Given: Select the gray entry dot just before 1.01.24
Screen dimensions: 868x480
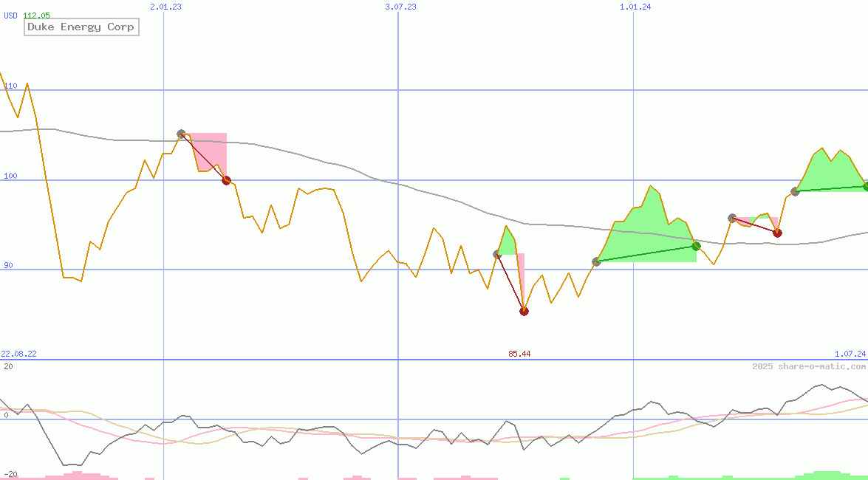Looking at the screenshot, I should [x=596, y=261].
